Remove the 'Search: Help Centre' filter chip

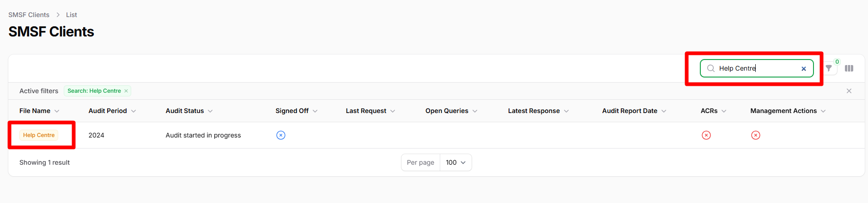tap(126, 91)
